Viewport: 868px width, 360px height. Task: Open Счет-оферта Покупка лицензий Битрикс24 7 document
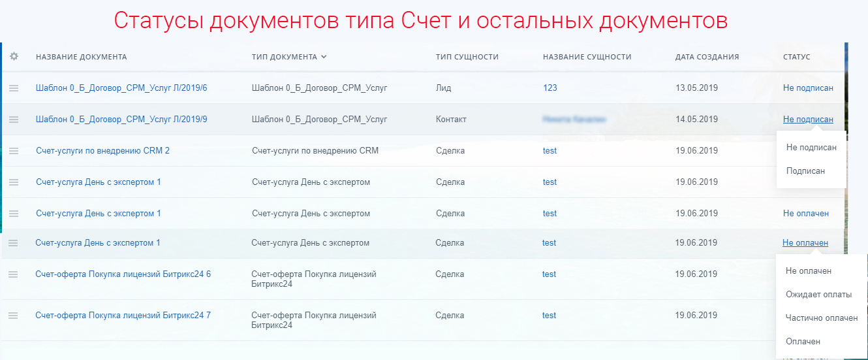(123, 316)
